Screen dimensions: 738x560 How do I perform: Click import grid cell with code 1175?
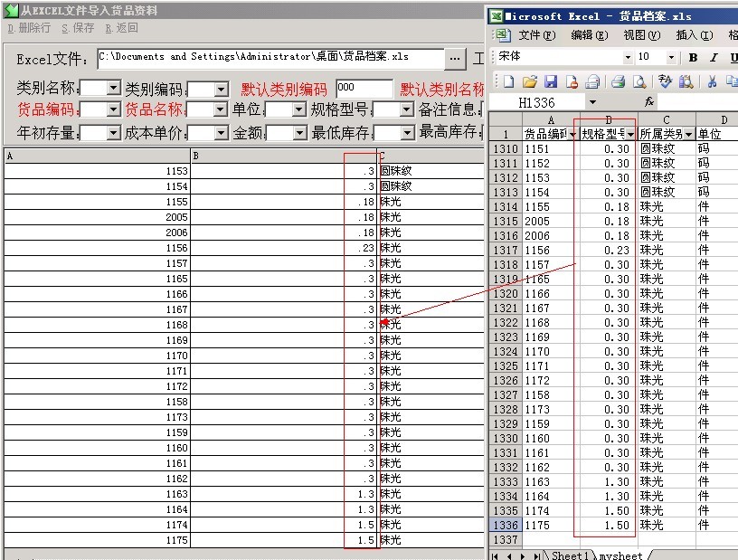97,540
